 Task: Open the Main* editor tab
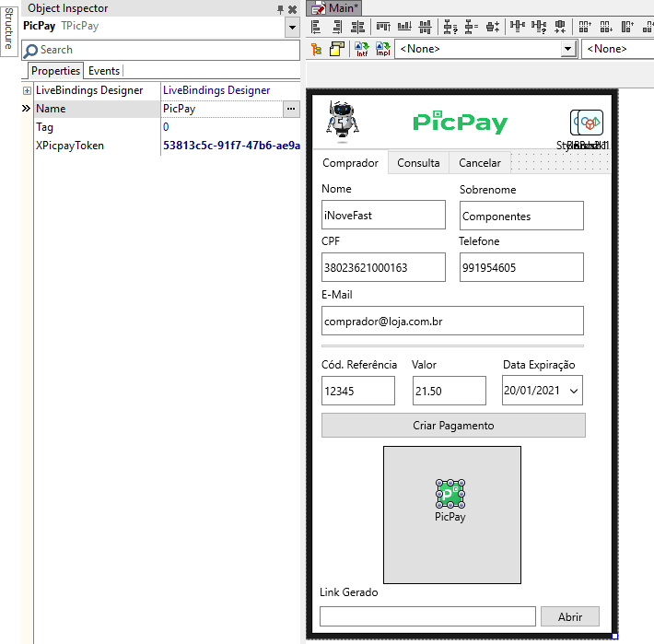[x=334, y=8]
